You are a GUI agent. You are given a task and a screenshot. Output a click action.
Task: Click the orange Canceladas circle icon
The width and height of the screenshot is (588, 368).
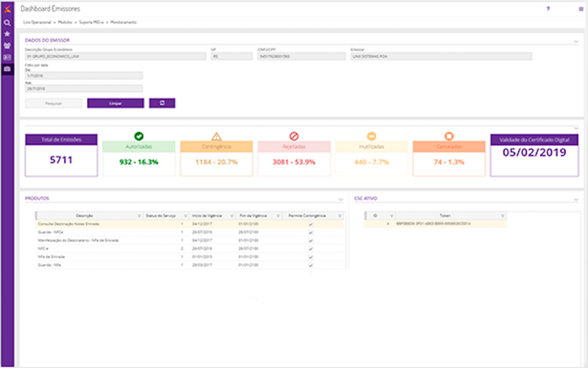pos(449,136)
